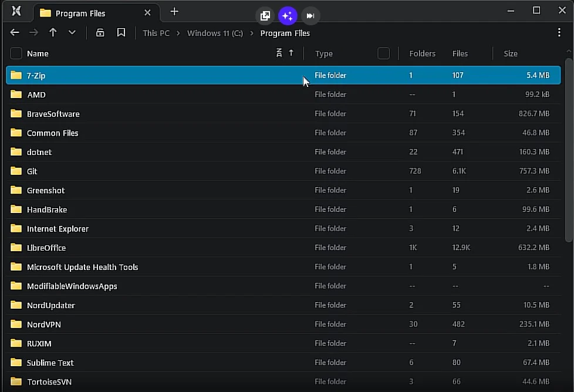The width and height of the screenshot is (574, 392).
Task: Select the BraveSoftware folder icon
Action: 16,113
